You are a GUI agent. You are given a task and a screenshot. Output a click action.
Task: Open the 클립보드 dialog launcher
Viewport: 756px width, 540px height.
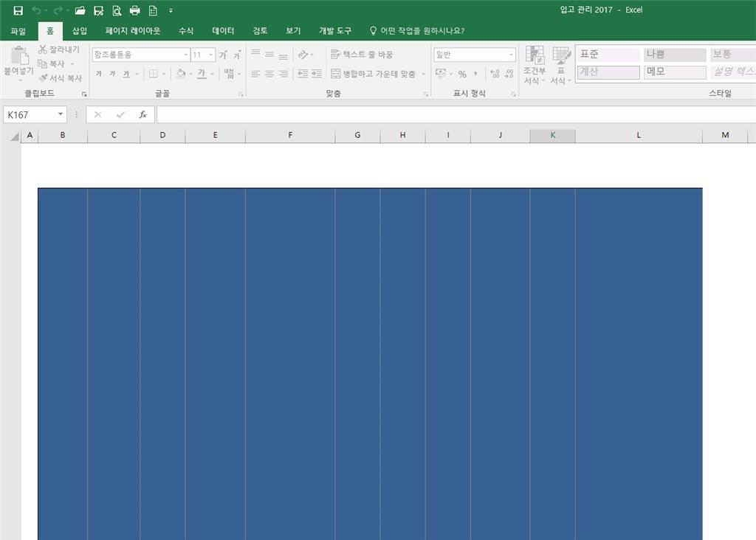84,94
